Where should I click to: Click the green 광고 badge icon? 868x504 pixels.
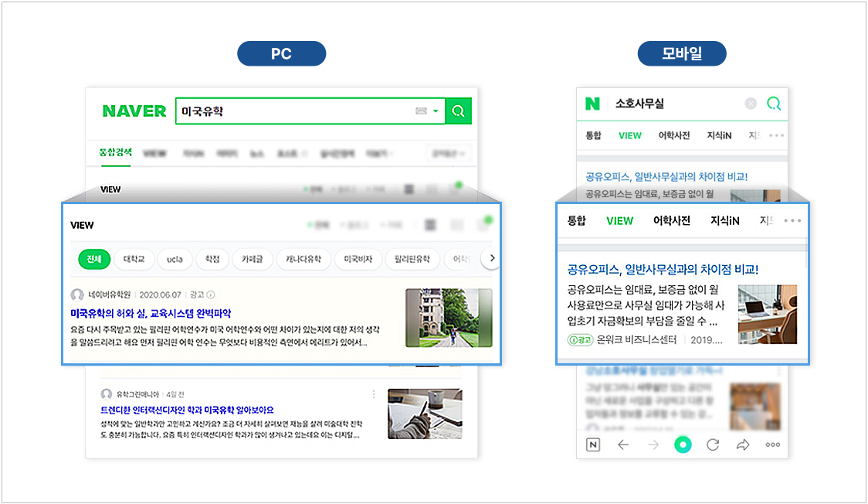[x=580, y=340]
